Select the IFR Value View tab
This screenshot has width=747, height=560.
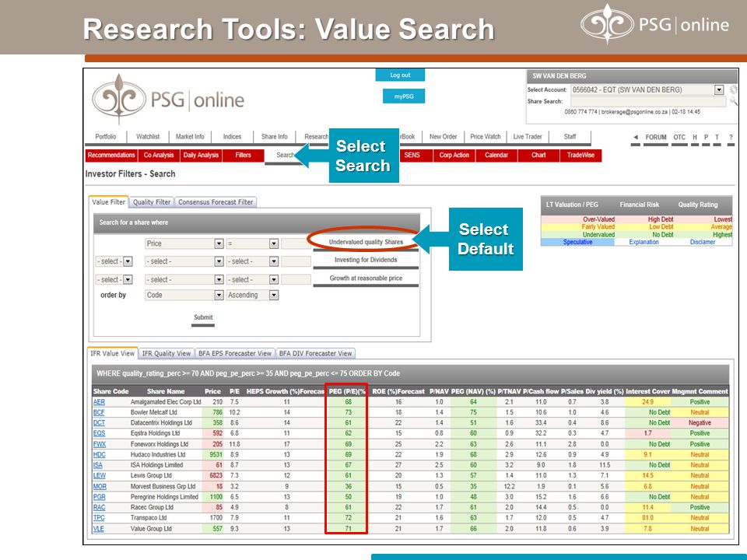pyautogui.click(x=113, y=353)
